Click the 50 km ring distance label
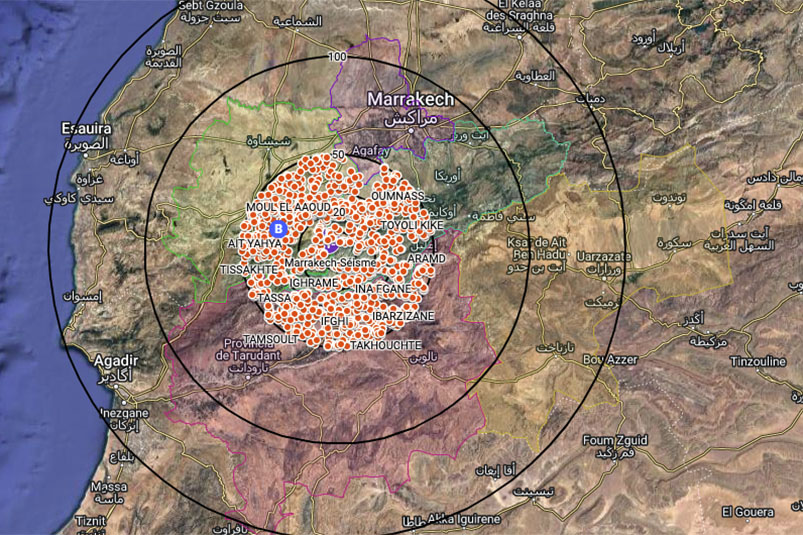 pyautogui.click(x=338, y=155)
